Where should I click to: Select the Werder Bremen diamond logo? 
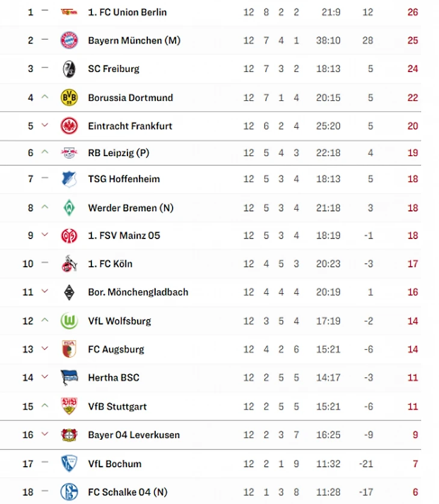(69, 208)
